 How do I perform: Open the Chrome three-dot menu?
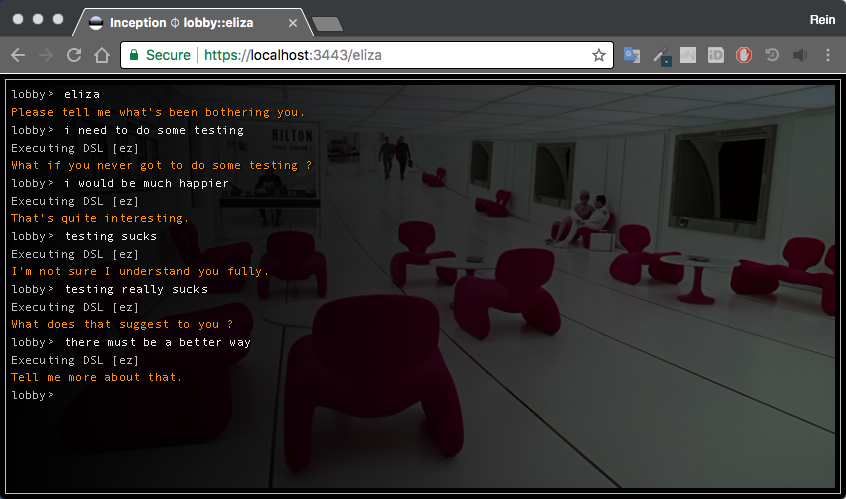[x=828, y=55]
